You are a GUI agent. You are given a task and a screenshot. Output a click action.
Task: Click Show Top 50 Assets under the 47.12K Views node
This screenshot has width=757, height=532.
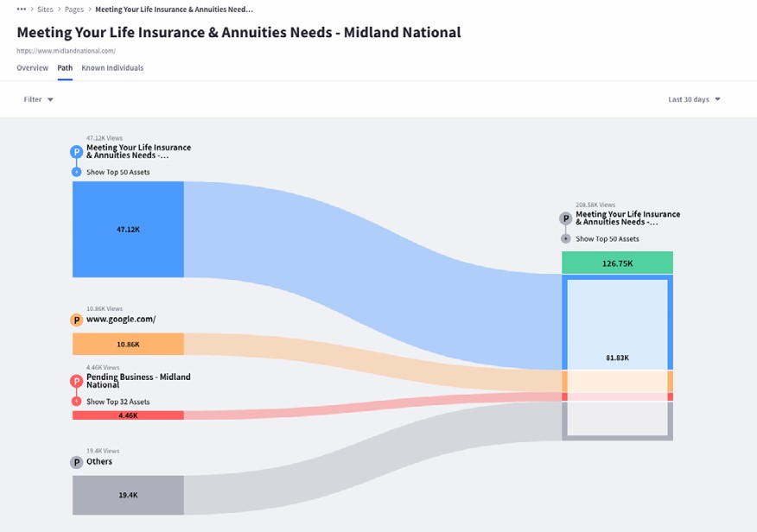pyautogui.click(x=118, y=172)
